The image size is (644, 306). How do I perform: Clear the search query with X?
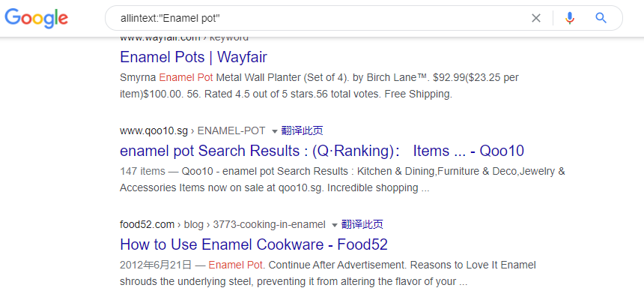tap(536, 18)
